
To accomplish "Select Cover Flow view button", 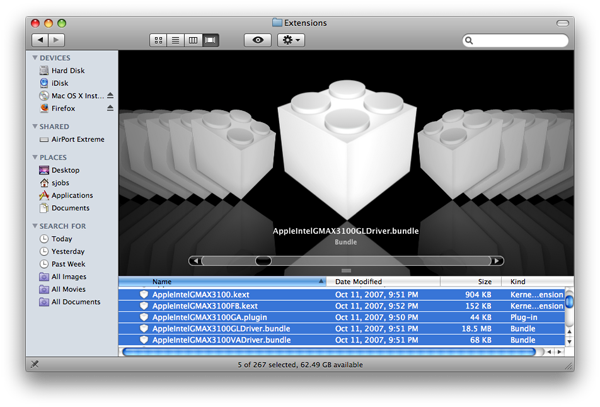I will pyautogui.click(x=210, y=40).
